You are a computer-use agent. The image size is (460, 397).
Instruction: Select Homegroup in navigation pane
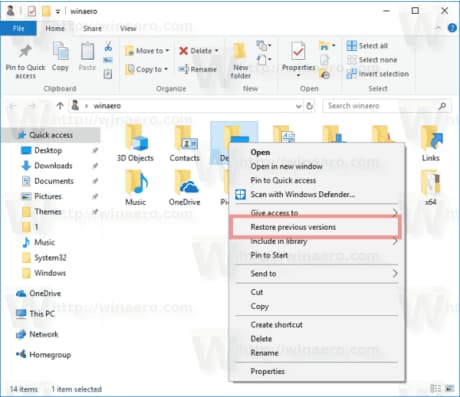(51, 355)
